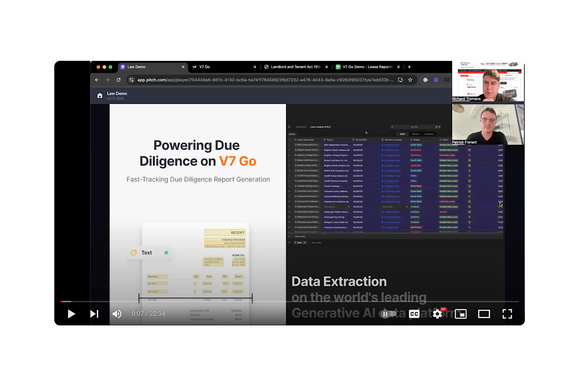
Task: Enable the miniplayer on the video
Action: pos(461,314)
